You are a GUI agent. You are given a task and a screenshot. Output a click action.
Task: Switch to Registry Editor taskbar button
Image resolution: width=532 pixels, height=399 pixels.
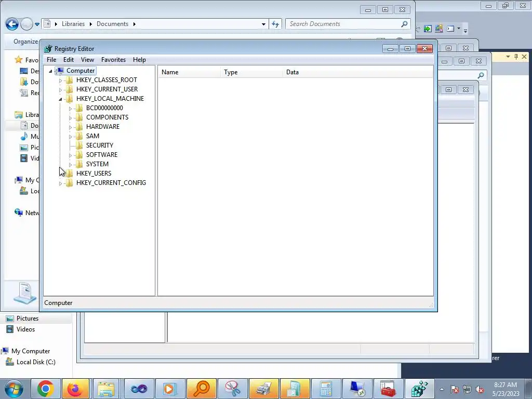pos(420,389)
